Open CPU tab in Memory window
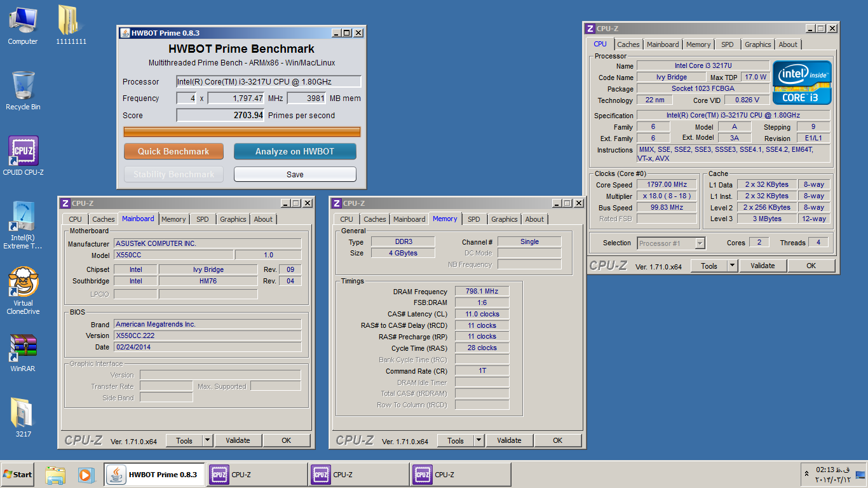The width and height of the screenshot is (868, 488). coord(346,219)
